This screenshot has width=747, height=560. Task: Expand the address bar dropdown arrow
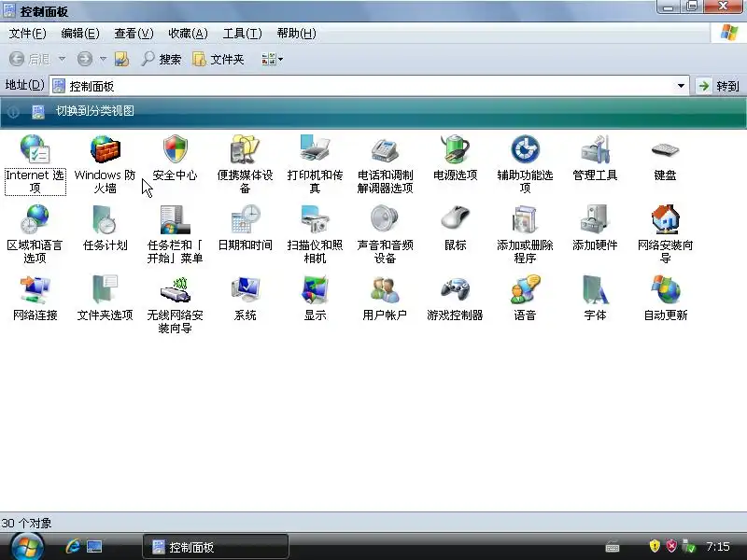click(682, 86)
